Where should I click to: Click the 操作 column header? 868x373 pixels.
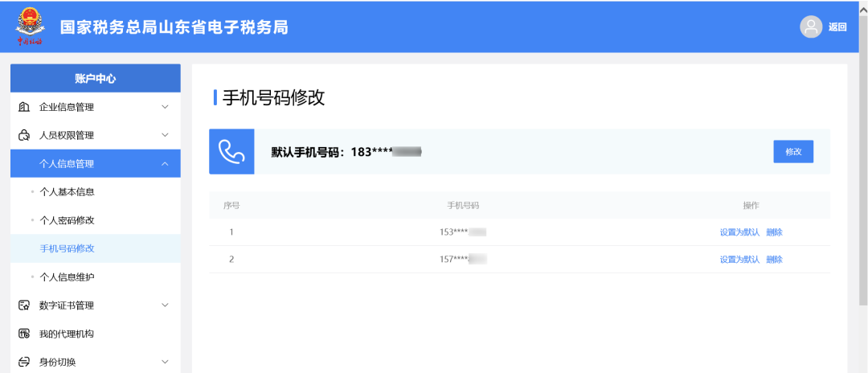[x=751, y=205]
